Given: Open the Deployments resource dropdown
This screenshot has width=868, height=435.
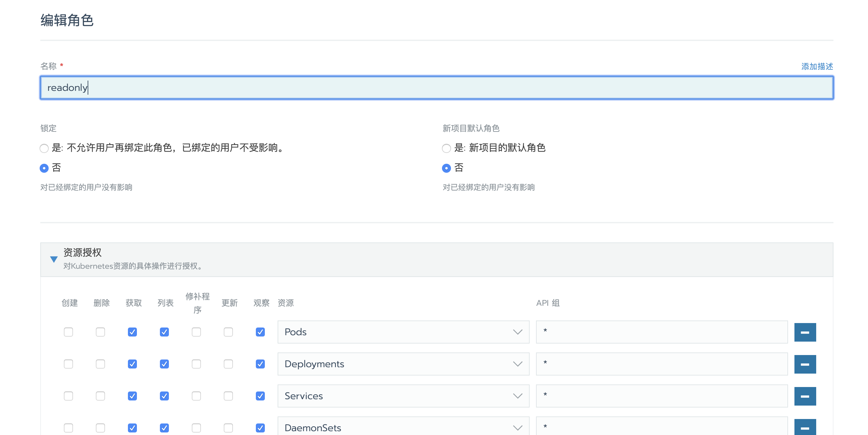Looking at the screenshot, I should pos(403,364).
